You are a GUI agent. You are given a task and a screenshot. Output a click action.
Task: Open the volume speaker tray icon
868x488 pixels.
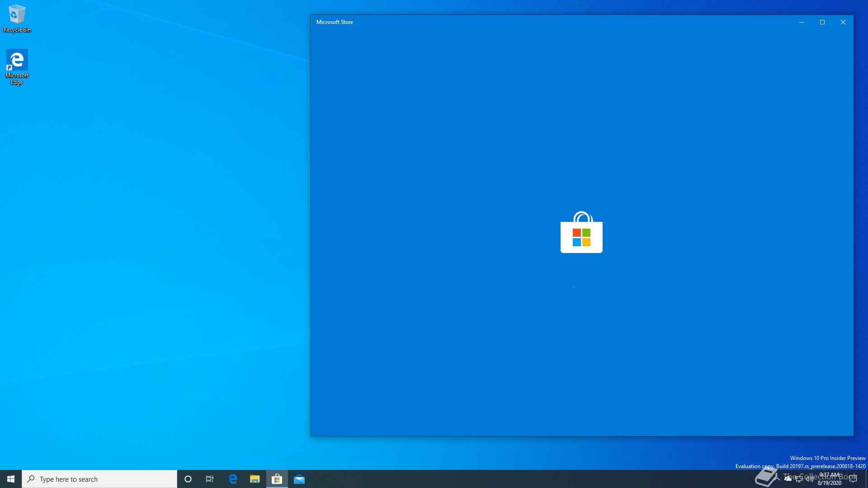(x=809, y=479)
